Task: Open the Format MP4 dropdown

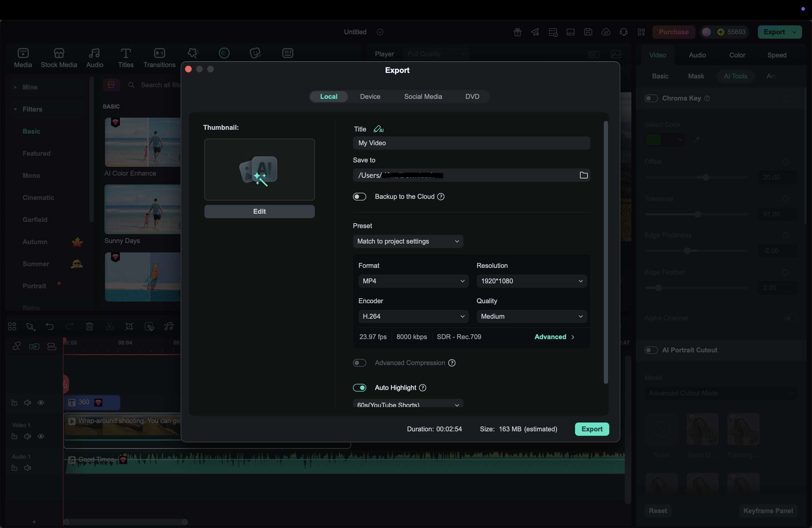Action: (x=413, y=281)
